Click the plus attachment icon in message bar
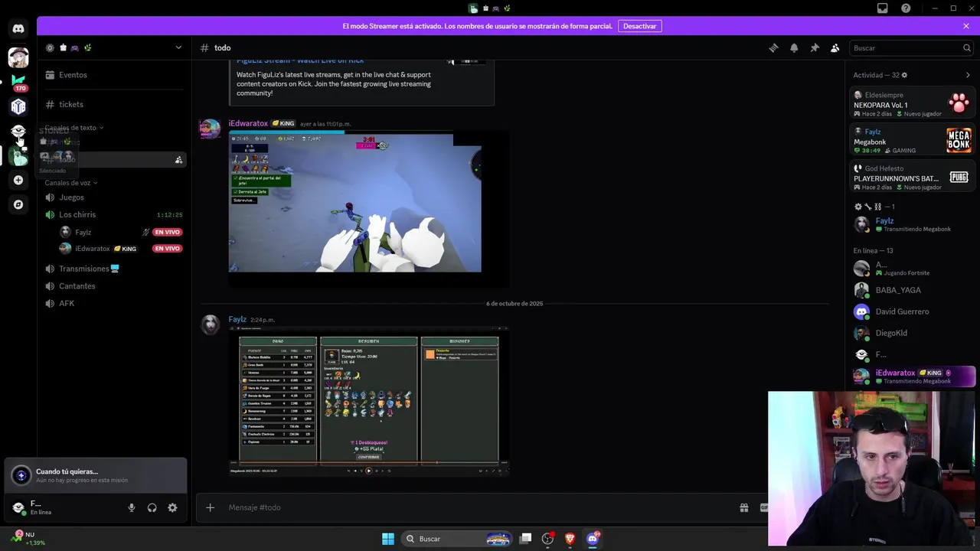The height and width of the screenshot is (551, 980). click(210, 507)
